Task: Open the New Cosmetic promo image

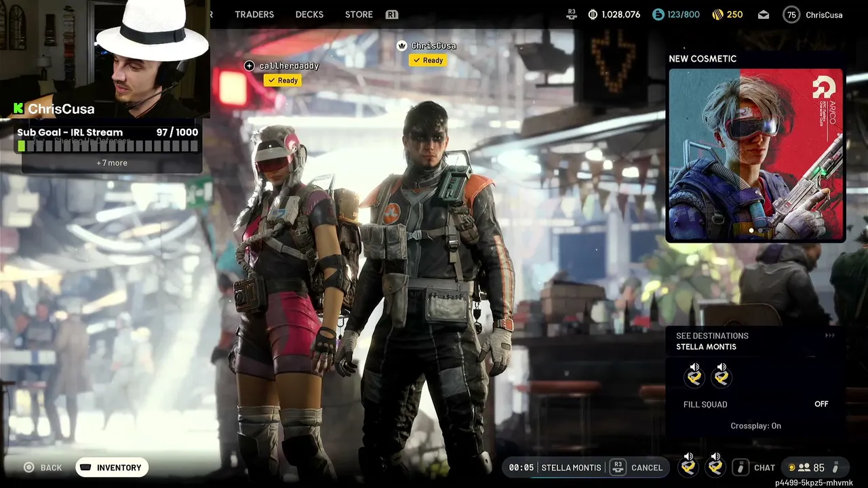Action: tap(756, 155)
